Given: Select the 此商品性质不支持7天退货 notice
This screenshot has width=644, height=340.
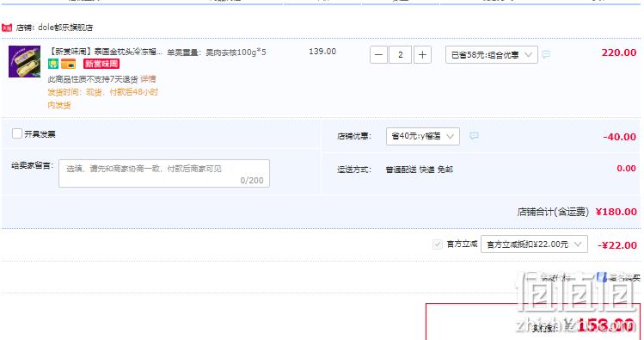Looking at the screenshot, I should (x=93, y=79).
